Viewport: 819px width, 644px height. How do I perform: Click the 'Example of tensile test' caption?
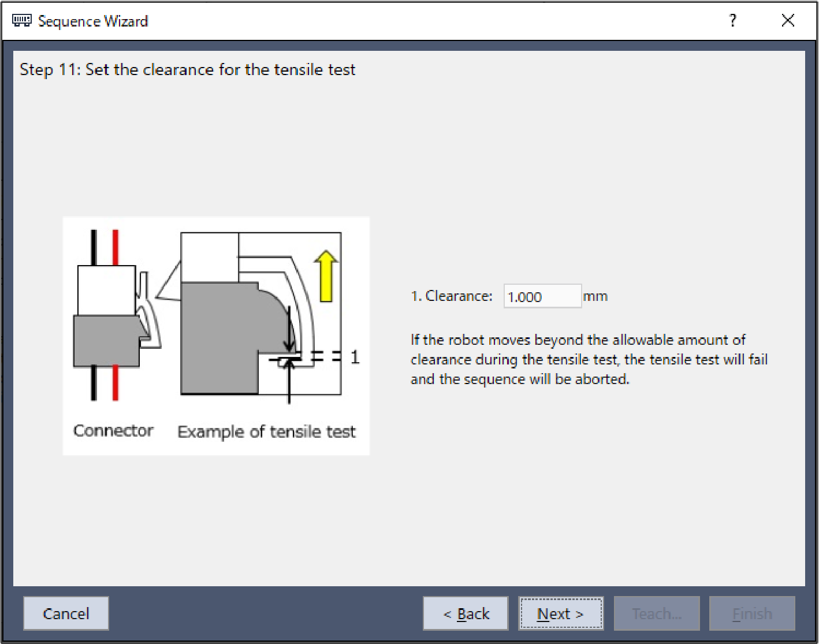point(266,432)
